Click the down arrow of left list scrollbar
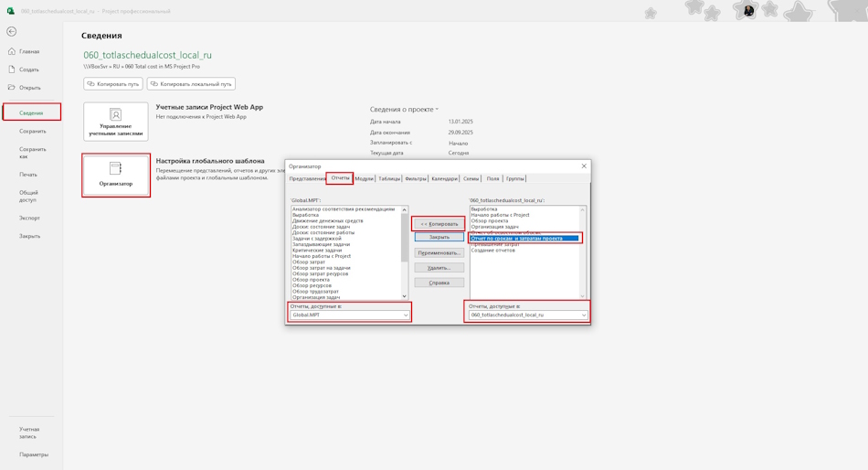 [x=404, y=296]
